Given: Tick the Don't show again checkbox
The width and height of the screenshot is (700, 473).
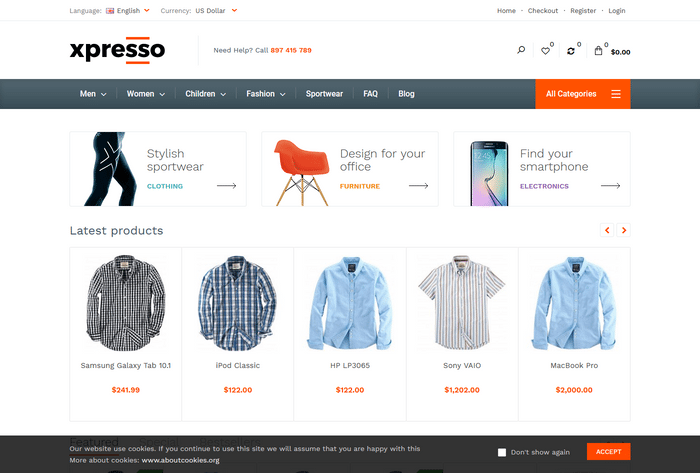Looking at the screenshot, I should point(502,452).
